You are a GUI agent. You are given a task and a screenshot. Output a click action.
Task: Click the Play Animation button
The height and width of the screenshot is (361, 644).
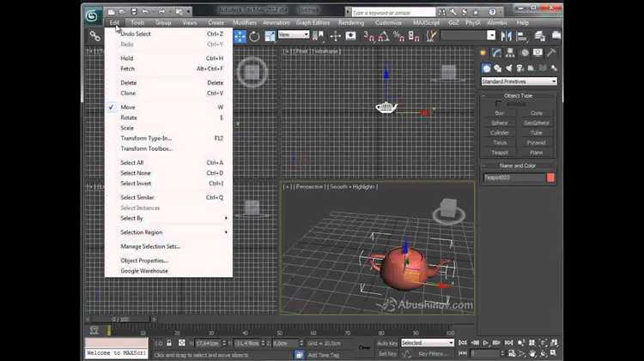(x=486, y=342)
